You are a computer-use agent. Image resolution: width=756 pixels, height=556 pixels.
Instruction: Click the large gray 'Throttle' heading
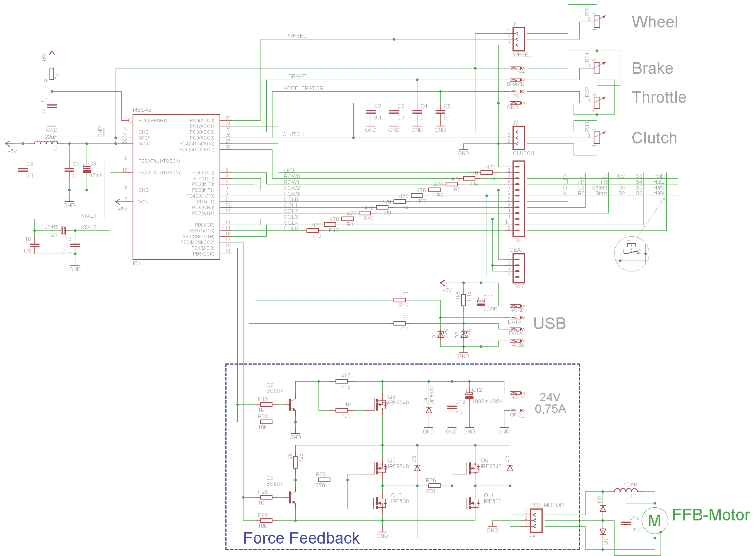(x=659, y=97)
